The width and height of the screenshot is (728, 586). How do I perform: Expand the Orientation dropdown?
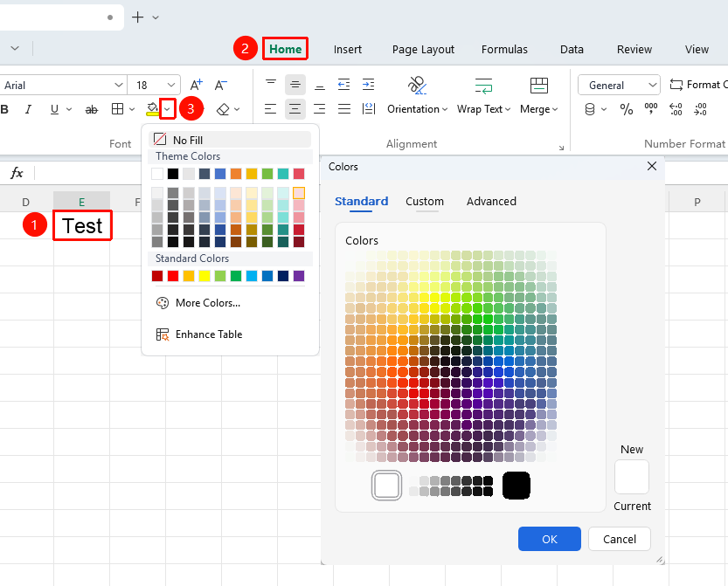(x=445, y=109)
